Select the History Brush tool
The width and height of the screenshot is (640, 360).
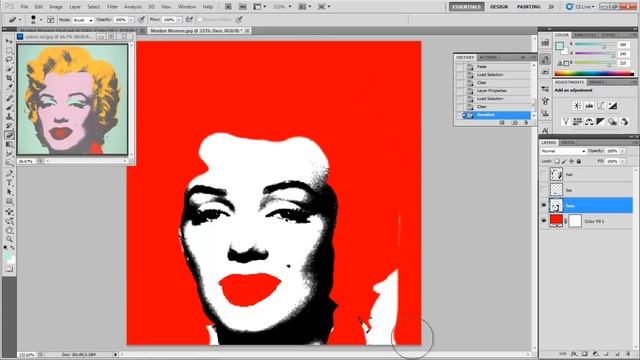coord(9,126)
